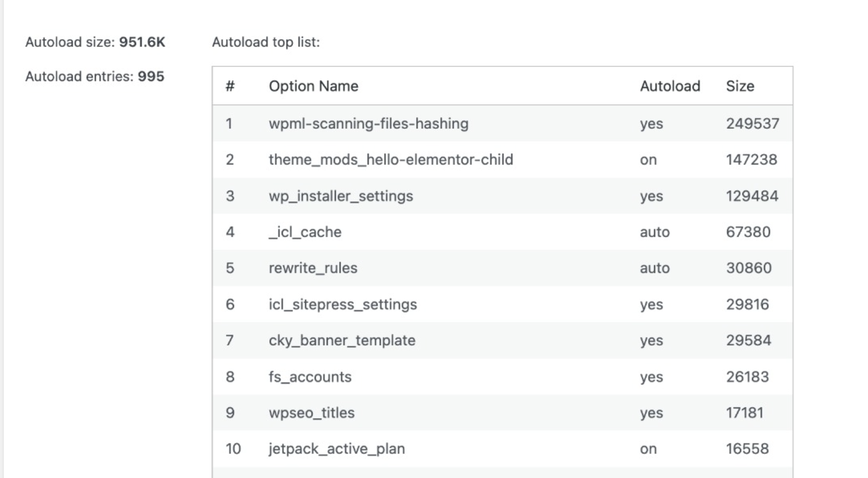Click the autoload value for _icl_cache
This screenshot has width=868, height=478.
click(x=655, y=232)
